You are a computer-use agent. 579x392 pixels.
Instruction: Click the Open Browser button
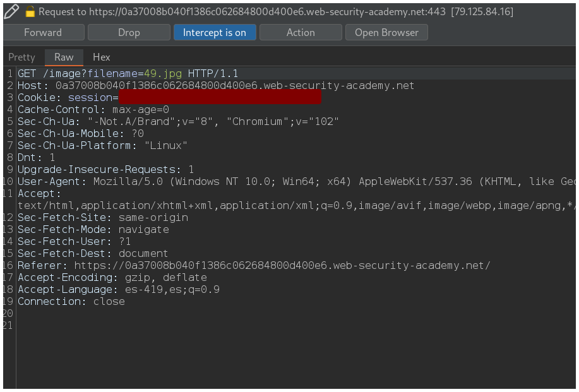386,32
